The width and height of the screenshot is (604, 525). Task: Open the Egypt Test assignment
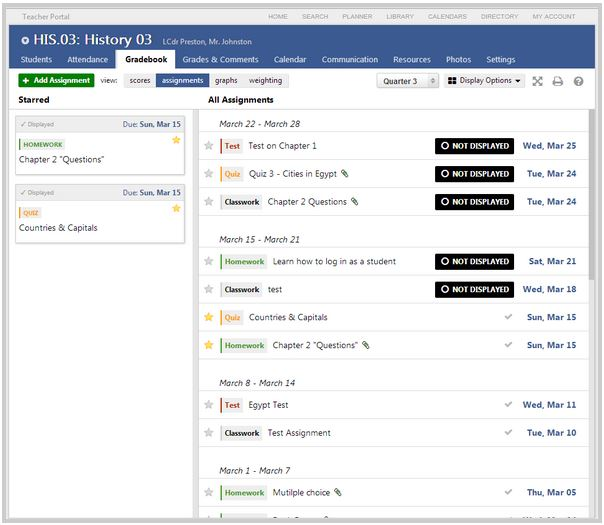click(x=268, y=405)
